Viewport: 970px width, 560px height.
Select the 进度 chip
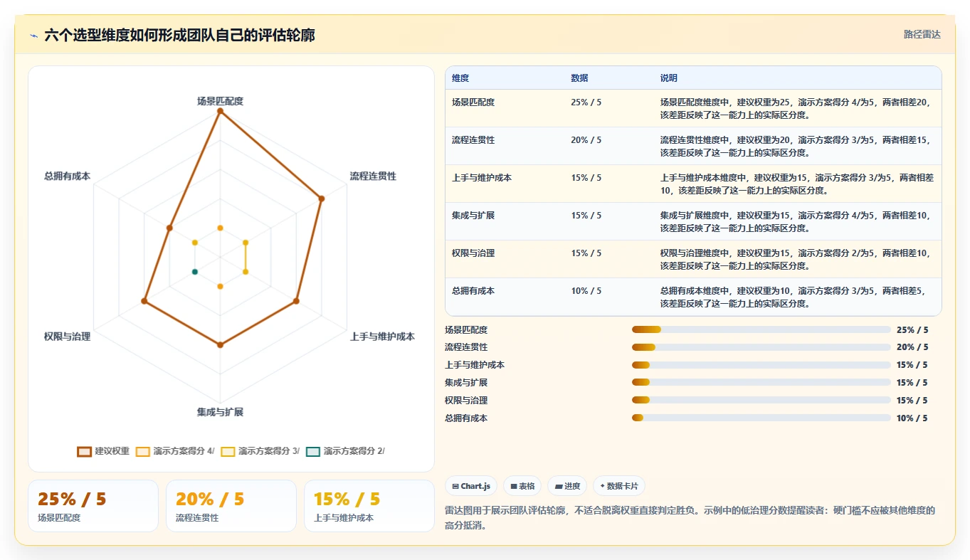568,486
